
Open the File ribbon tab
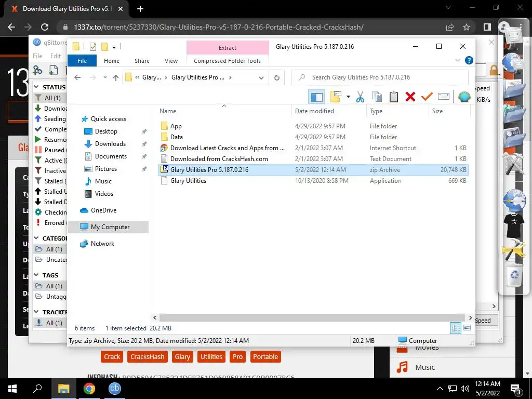pos(82,61)
